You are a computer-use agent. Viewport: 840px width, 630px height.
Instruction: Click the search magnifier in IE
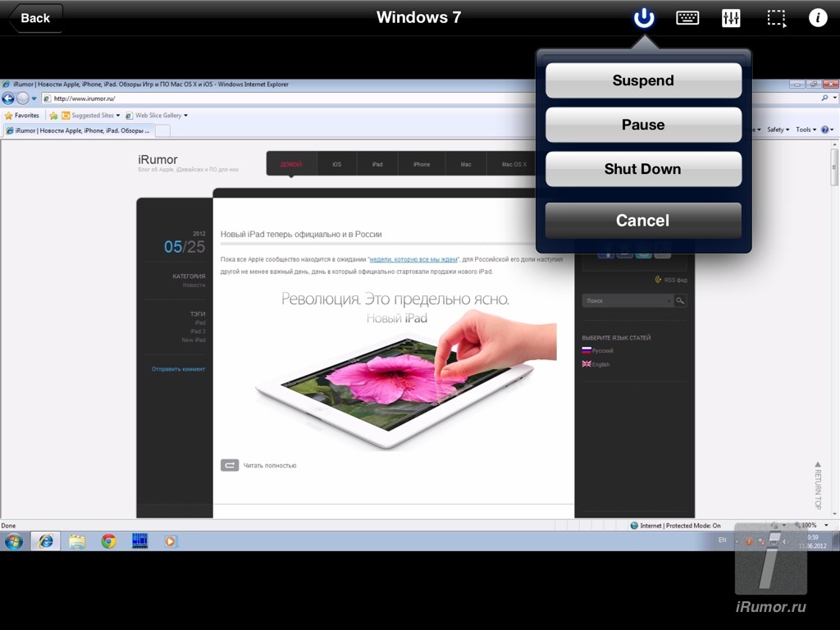click(x=824, y=98)
